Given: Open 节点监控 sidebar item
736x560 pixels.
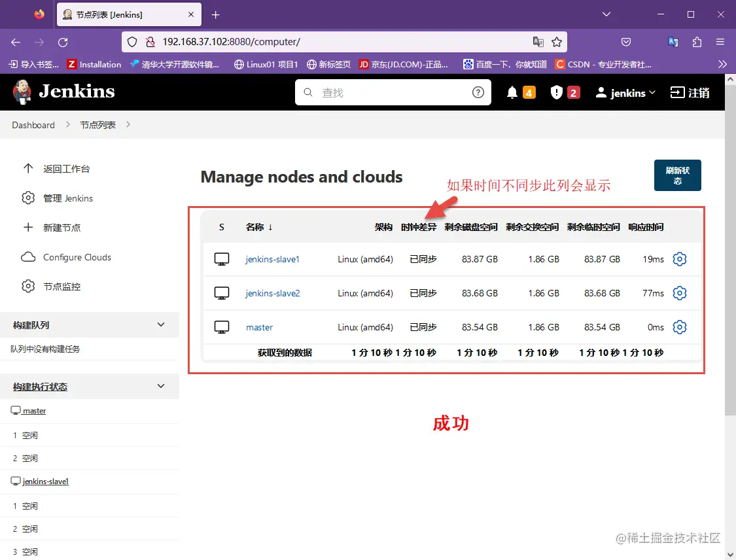Looking at the screenshot, I should [51, 287].
